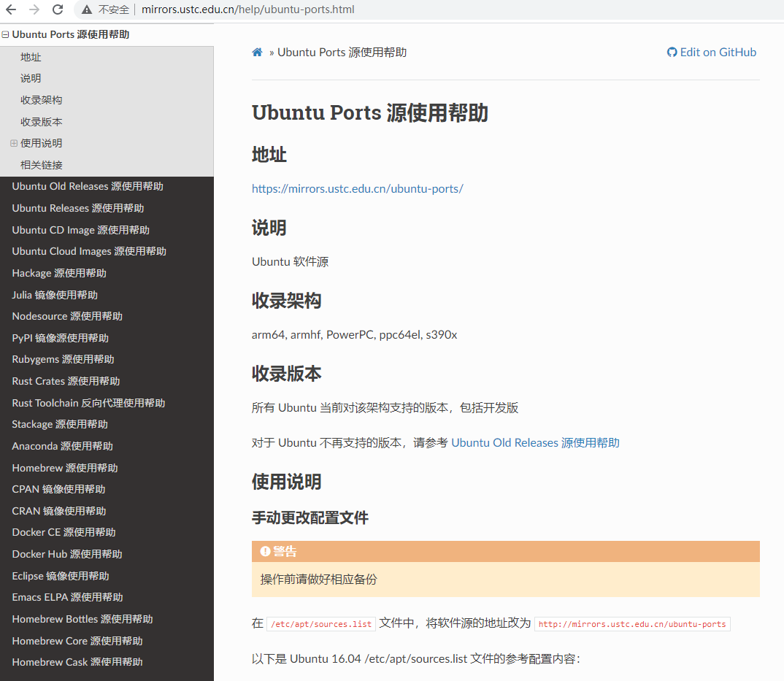This screenshot has height=681, width=784.
Task: Open Julia 镜像使用帮助 page
Action: 55,295
